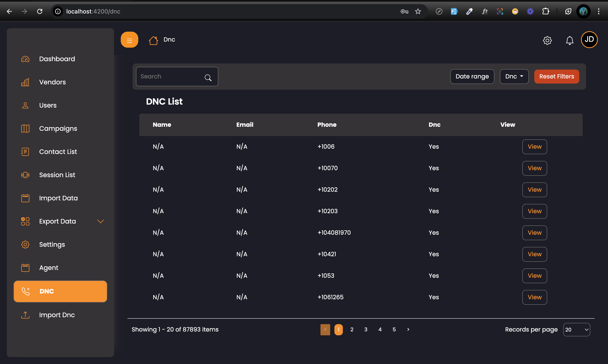This screenshot has height=364, width=608.
Task: Go to pagination page 3
Action: point(366,330)
